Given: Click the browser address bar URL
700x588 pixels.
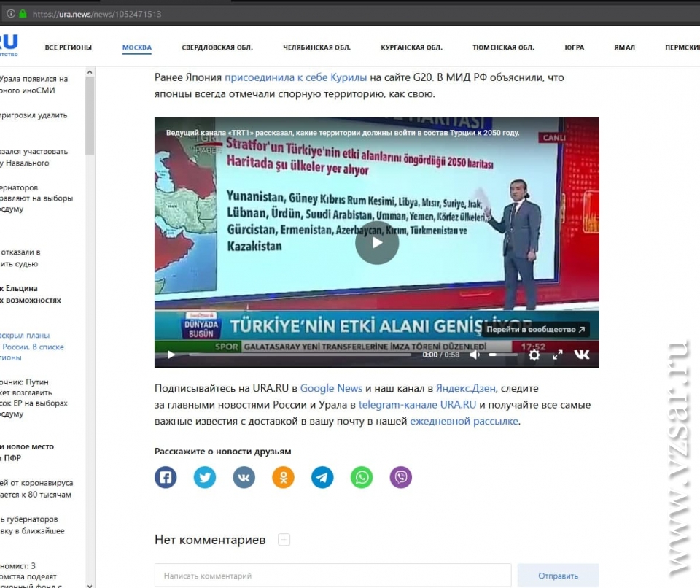Looking at the screenshot, I should (97, 14).
